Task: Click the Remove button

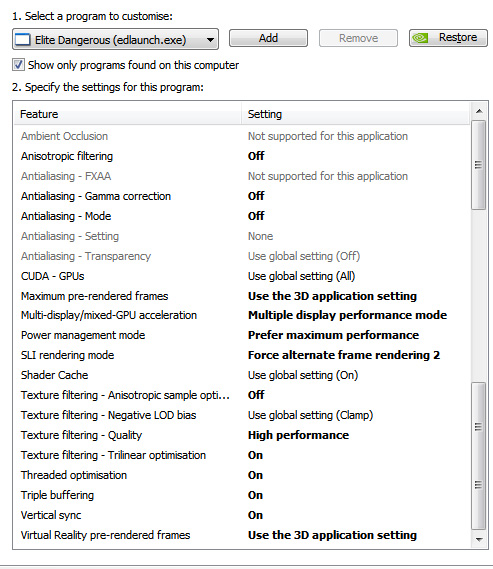Action: (358, 38)
